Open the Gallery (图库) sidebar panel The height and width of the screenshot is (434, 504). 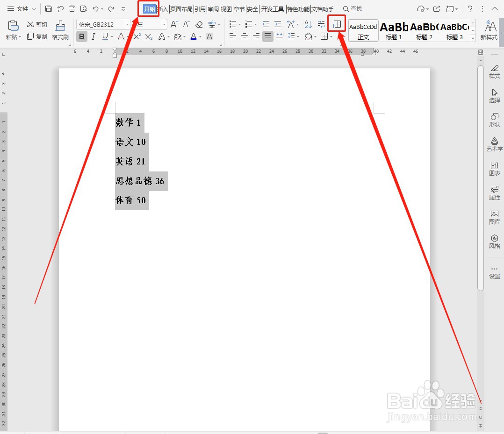[x=494, y=217]
